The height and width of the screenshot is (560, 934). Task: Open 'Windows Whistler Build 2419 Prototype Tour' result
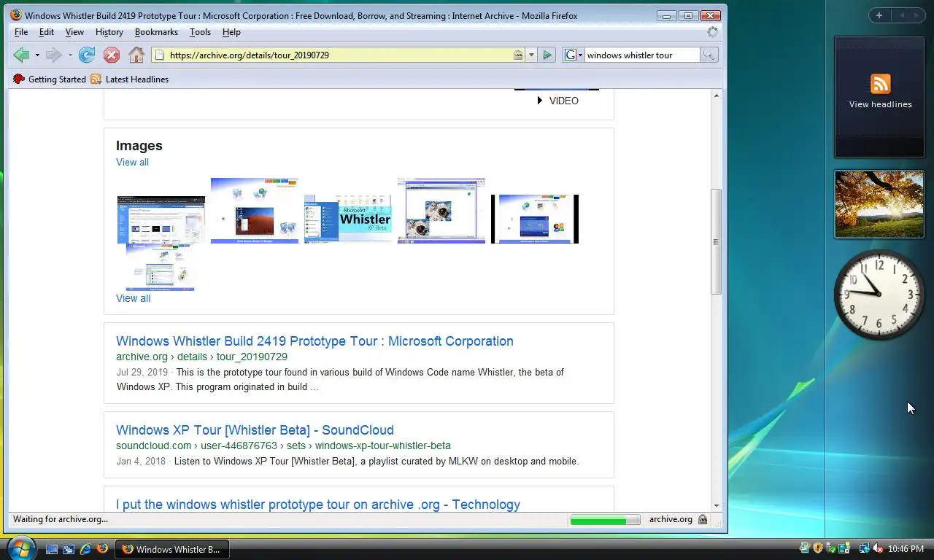(314, 341)
